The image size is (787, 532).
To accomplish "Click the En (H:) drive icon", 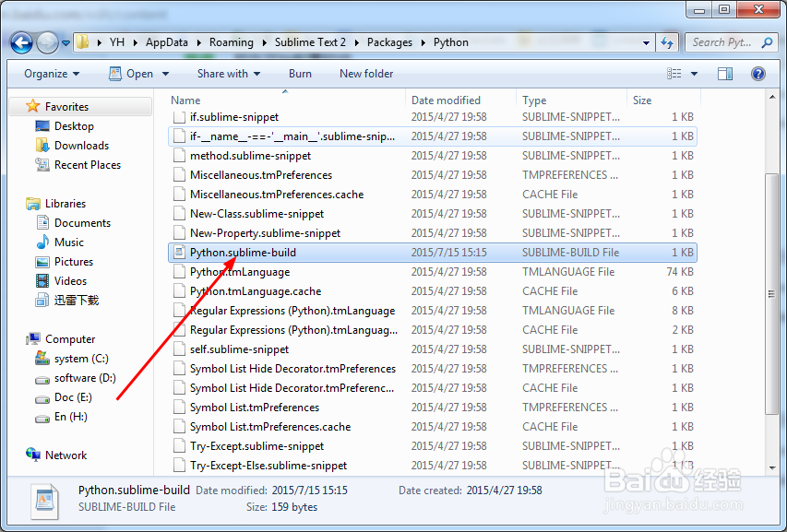I will 42,419.
